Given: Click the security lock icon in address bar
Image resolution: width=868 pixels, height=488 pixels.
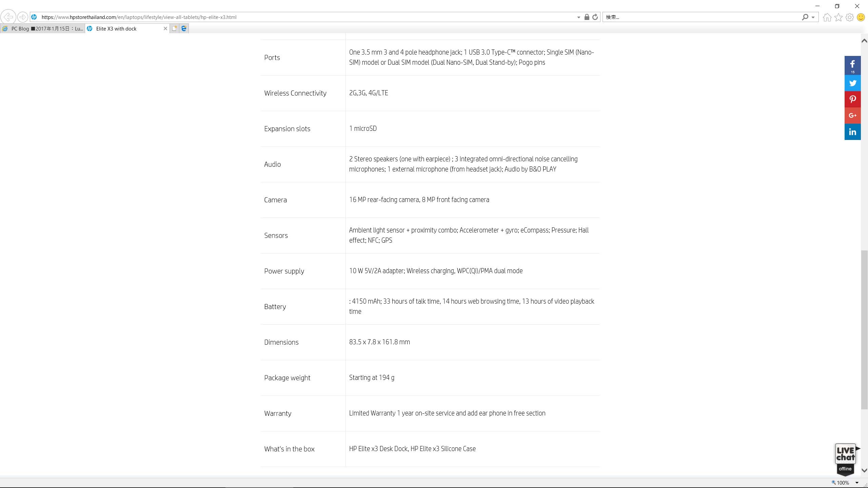Looking at the screenshot, I should (587, 17).
